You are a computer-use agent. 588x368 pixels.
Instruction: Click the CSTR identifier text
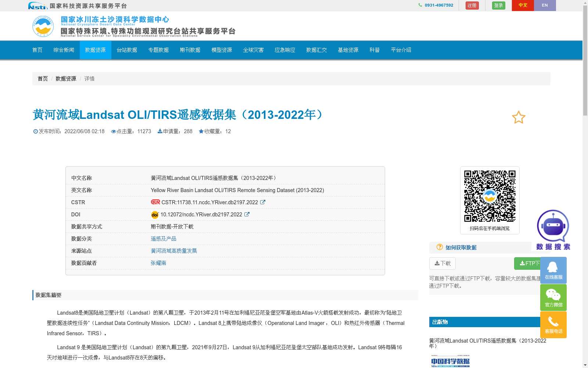point(209,202)
